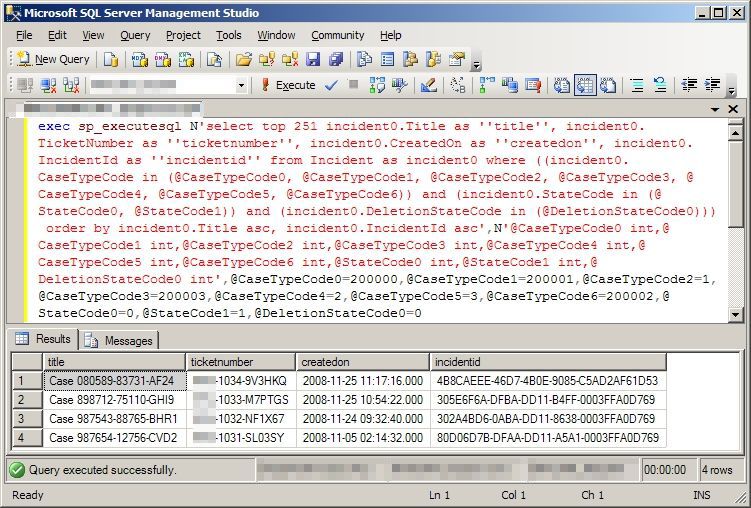Toggle SQLCMD Mode
This screenshot has width=751, height=508.
pos(533,85)
